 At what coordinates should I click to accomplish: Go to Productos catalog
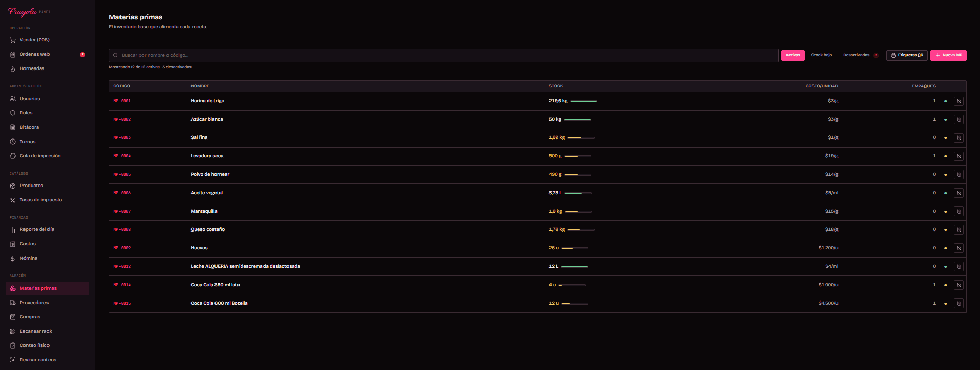(47, 186)
